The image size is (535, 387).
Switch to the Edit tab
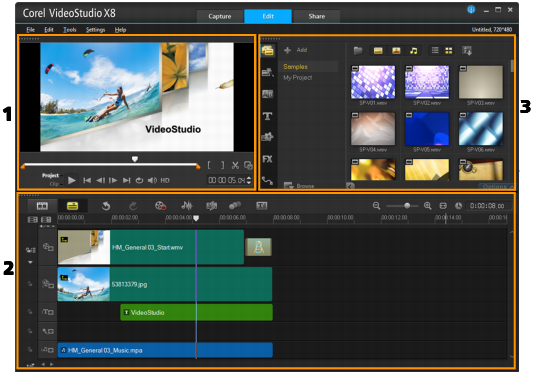pos(268,16)
